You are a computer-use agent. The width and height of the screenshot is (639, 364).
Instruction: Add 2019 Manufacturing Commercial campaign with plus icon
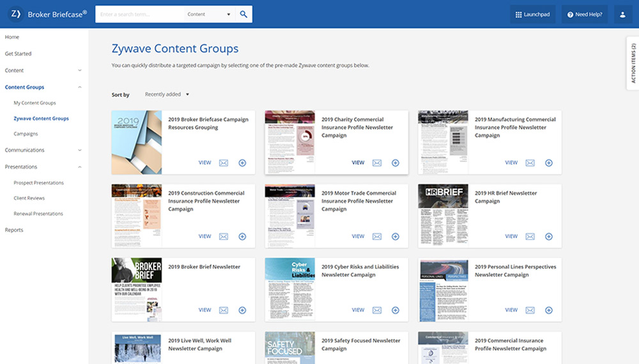[549, 163]
